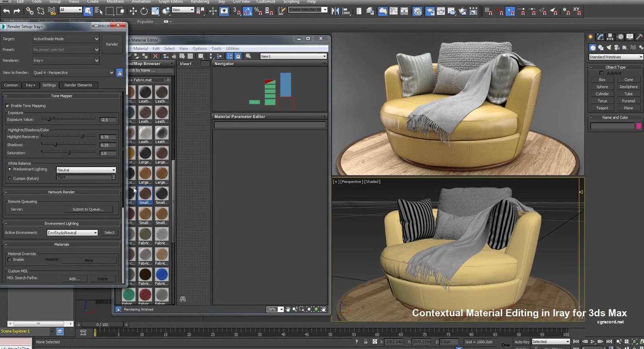Screen dimensions: 644x349
Task: Disable the Enable Tone Mapping checkbox
Action: pyautogui.click(x=7, y=106)
